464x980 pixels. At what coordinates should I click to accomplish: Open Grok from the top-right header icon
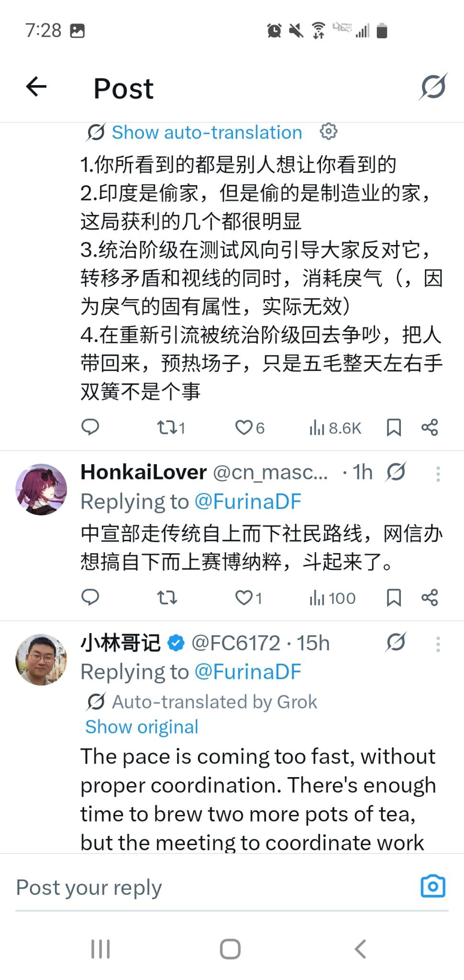coord(433,87)
